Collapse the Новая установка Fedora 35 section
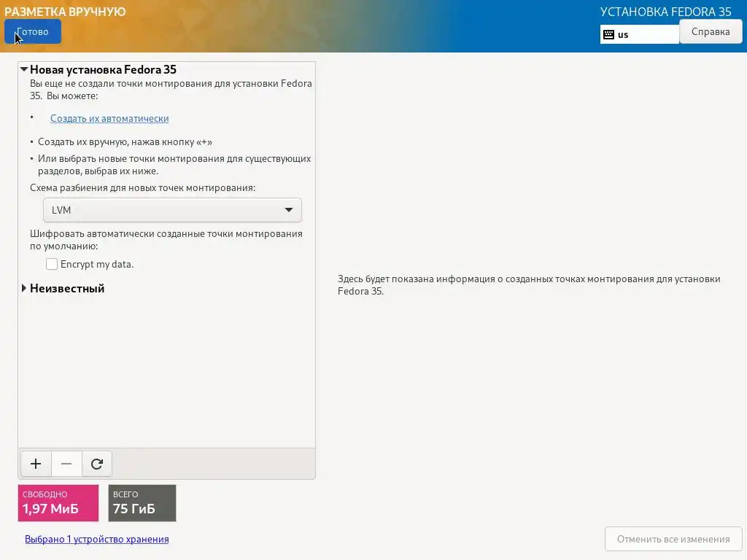 24,69
